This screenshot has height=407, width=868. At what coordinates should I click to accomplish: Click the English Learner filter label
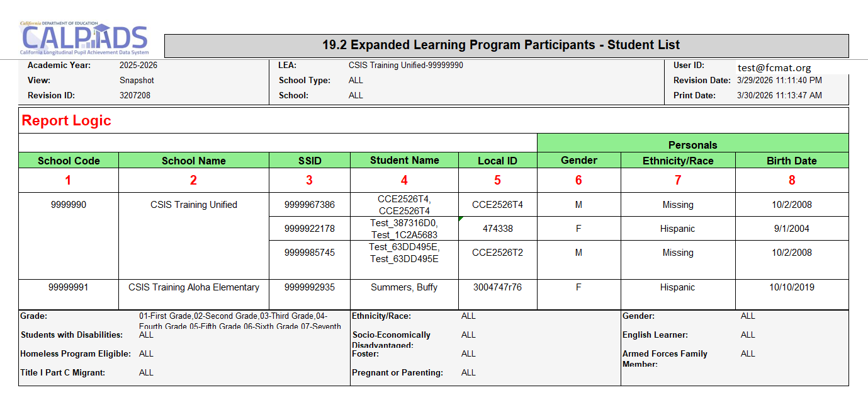(x=655, y=335)
